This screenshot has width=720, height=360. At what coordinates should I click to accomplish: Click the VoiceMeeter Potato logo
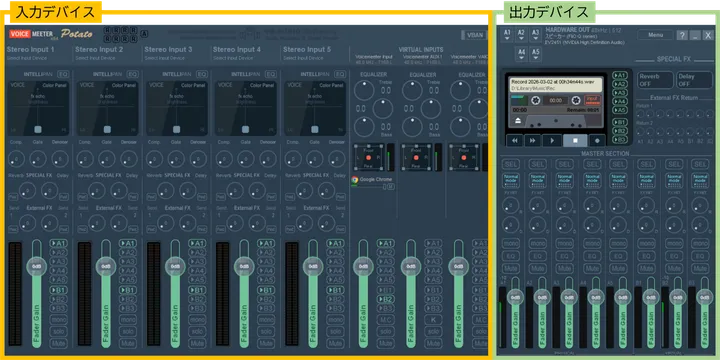coord(51,34)
